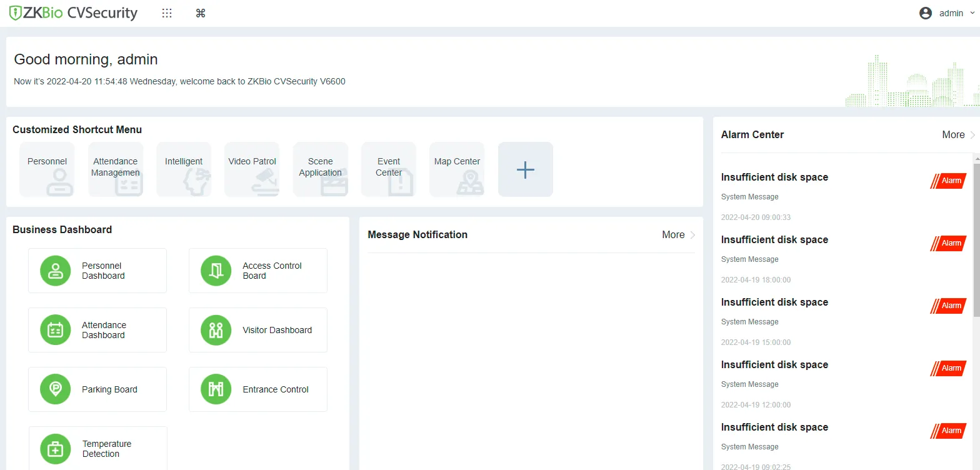Open the Personnel shortcut tile
The width and height of the screenshot is (980, 470).
point(47,169)
